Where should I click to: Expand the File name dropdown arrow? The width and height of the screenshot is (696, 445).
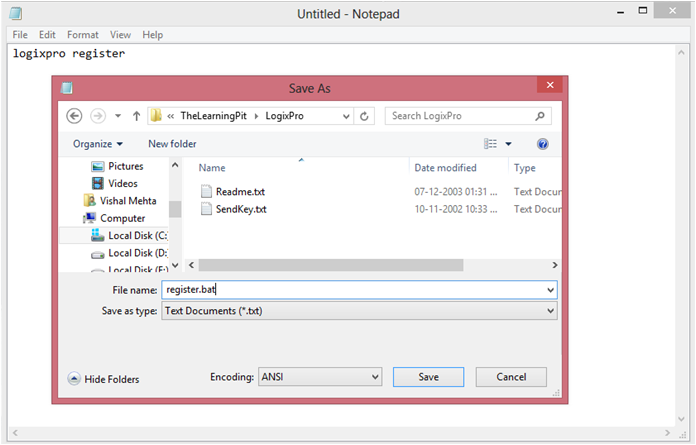point(550,290)
